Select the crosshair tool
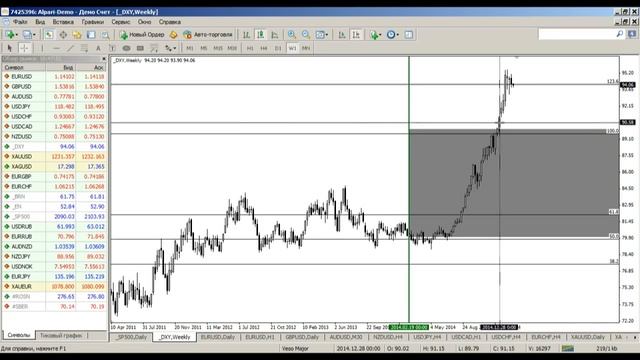This screenshot has width=640, height=360. tap(24, 48)
